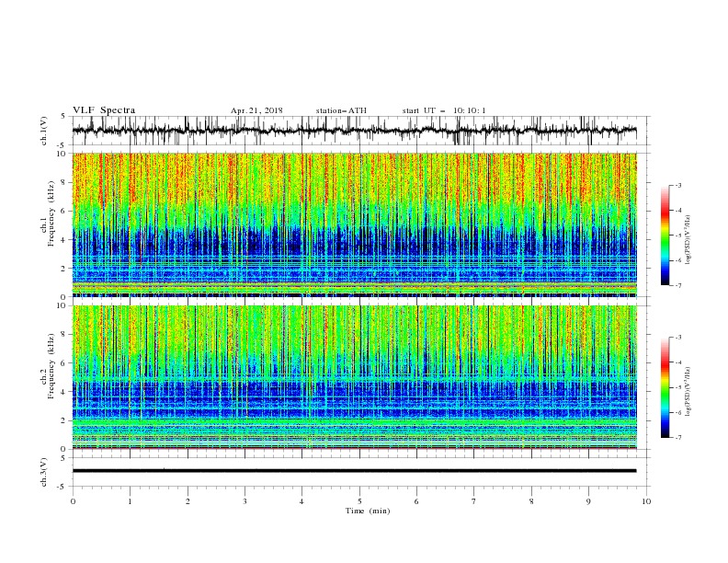Click the '-3' label on upper colorbar
This screenshot has height=563, width=728.
tap(677, 185)
